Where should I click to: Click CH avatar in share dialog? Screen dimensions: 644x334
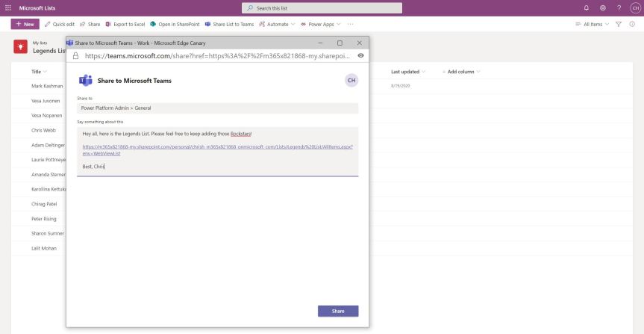tap(351, 81)
